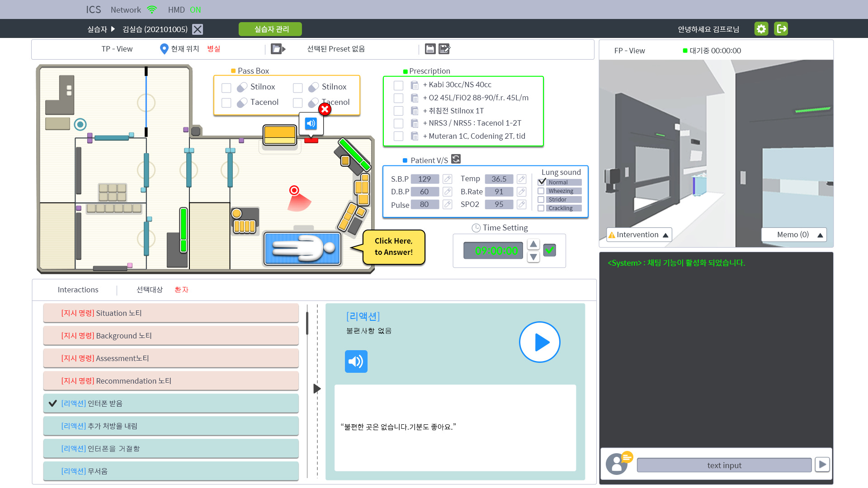Expand the Intervention panel

[639, 235]
